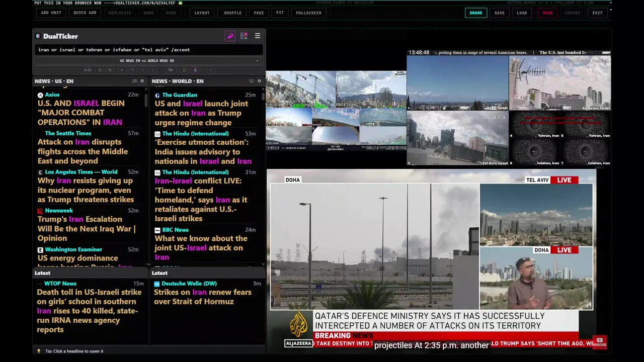644x362 pixels.
Task: Click the Washington Examiner source logo icon
Action: 40,249
